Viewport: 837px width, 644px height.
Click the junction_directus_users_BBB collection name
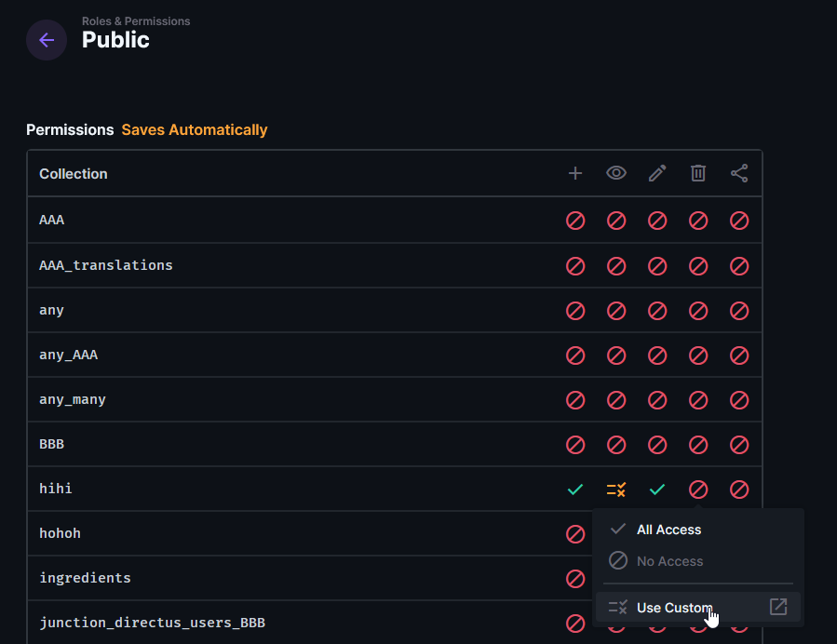[152, 622]
